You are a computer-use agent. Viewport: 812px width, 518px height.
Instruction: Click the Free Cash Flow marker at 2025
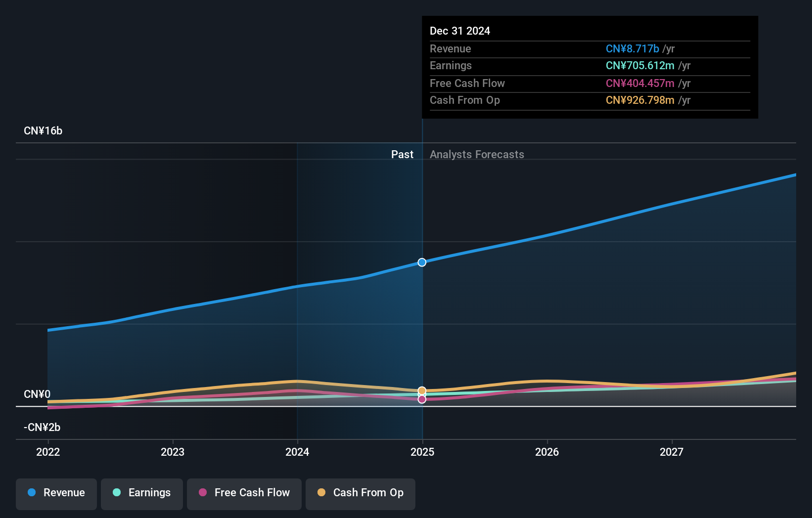point(422,399)
